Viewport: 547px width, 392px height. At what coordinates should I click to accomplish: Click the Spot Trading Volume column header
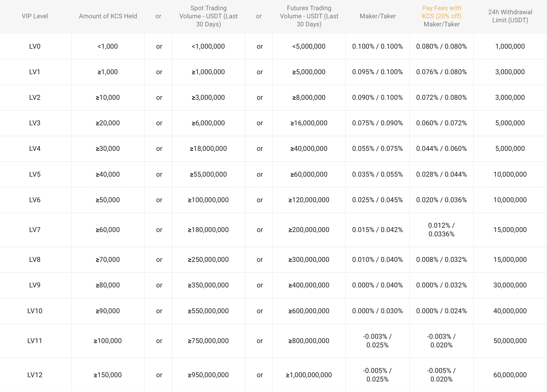pos(208,16)
